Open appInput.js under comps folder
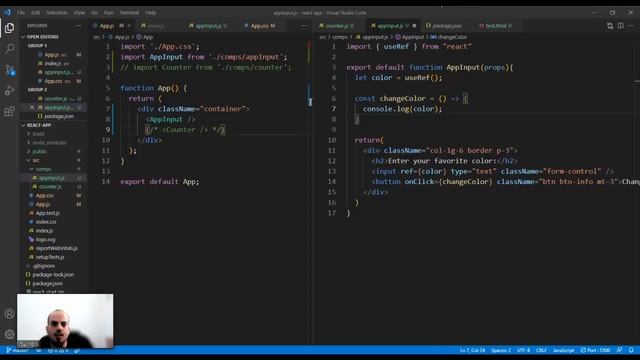 pyautogui.click(x=52, y=178)
